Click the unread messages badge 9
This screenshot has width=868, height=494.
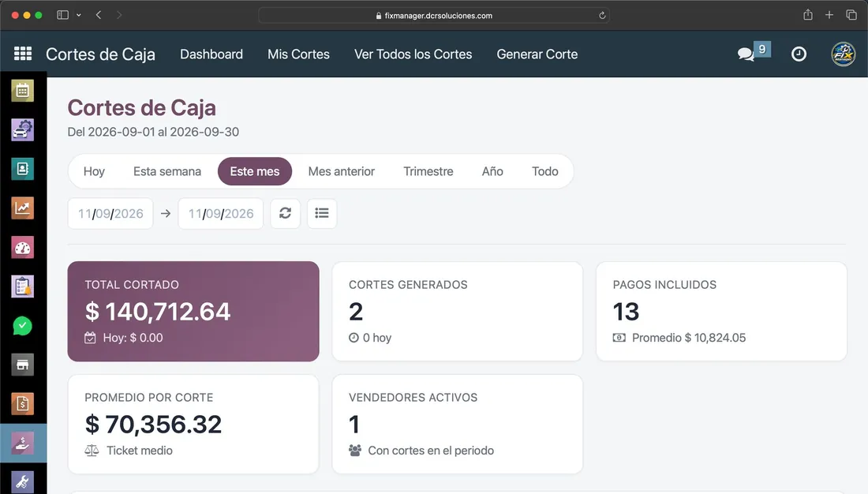point(762,49)
